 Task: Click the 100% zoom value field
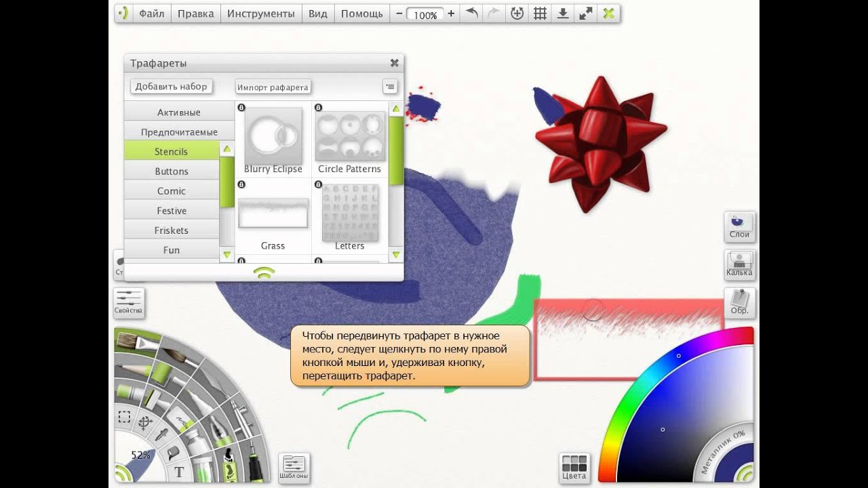tap(425, 14)
